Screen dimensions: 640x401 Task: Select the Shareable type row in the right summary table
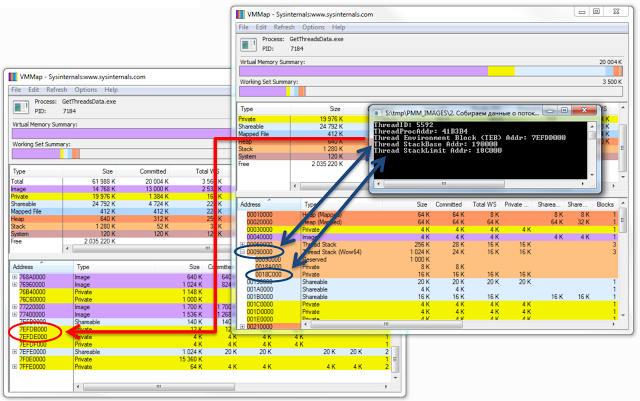pos(303,127)
